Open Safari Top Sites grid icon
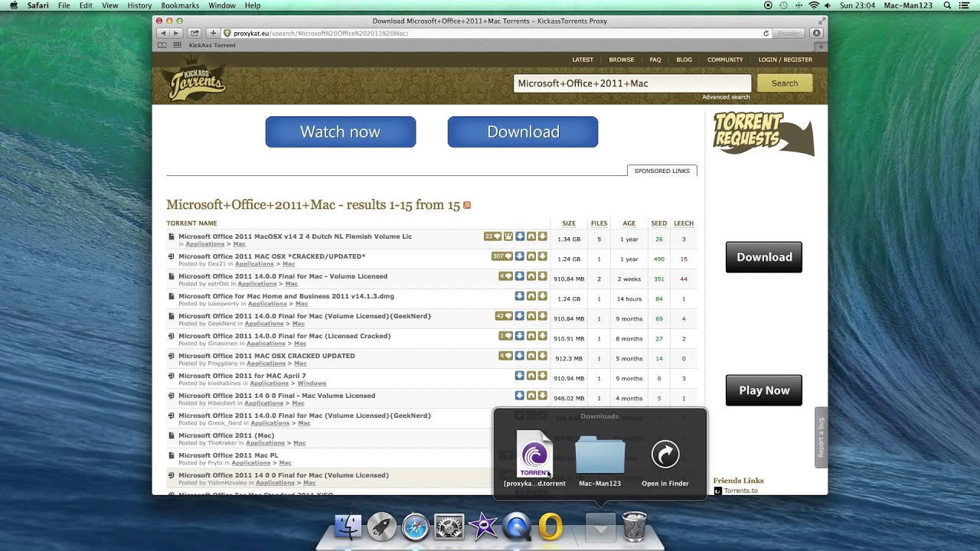 point(178,45)
